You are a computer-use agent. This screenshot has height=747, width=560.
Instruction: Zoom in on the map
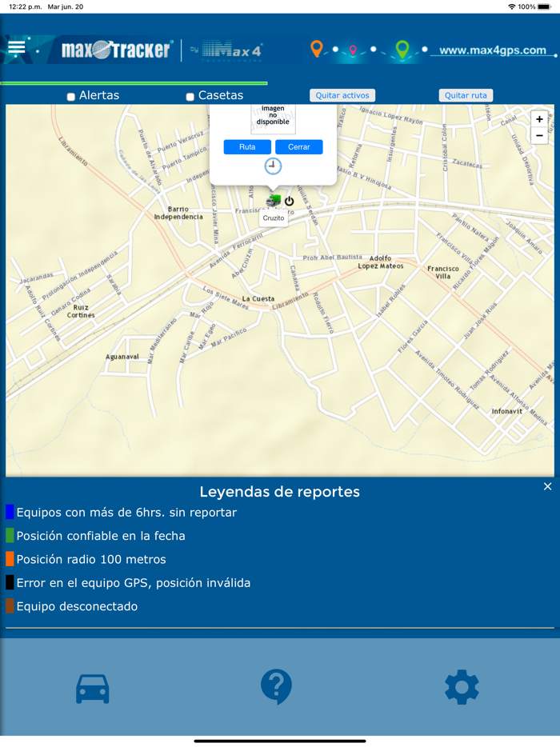pyautogui.click(x=539, y=119)
